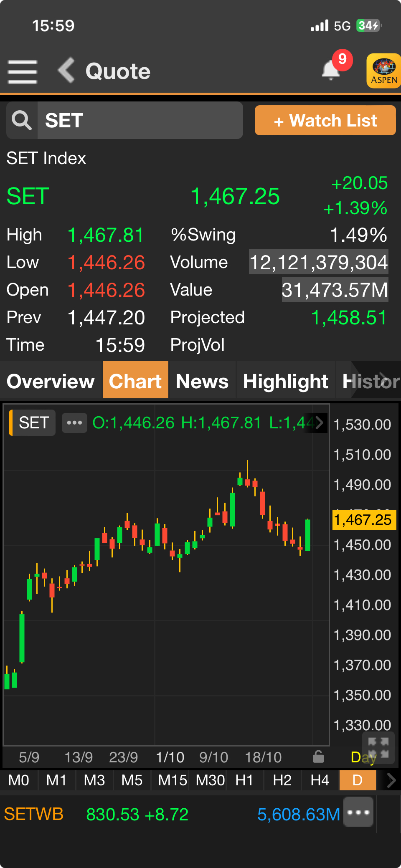
Task: Tap the 5/9 date axis label
Action: pyautogui.click(x=29, y=757)
